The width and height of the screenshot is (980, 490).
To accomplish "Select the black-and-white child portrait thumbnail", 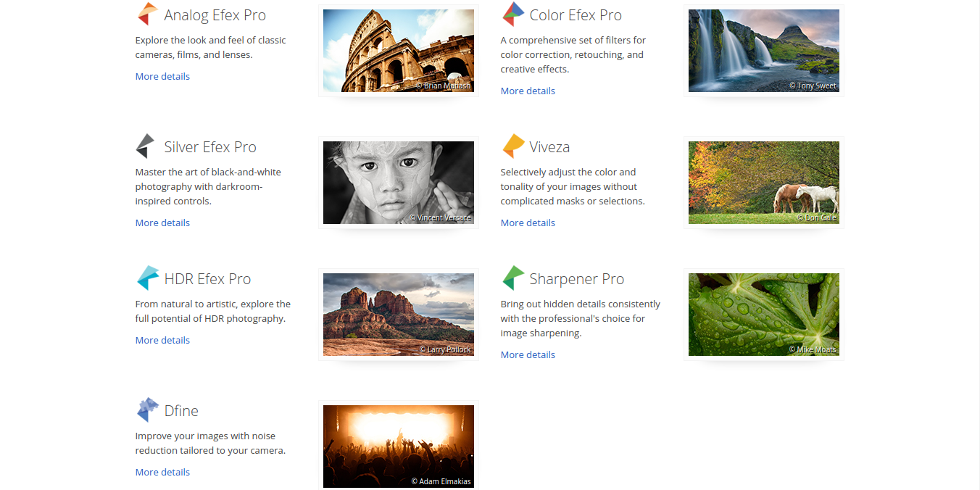I will pos(398,183).
